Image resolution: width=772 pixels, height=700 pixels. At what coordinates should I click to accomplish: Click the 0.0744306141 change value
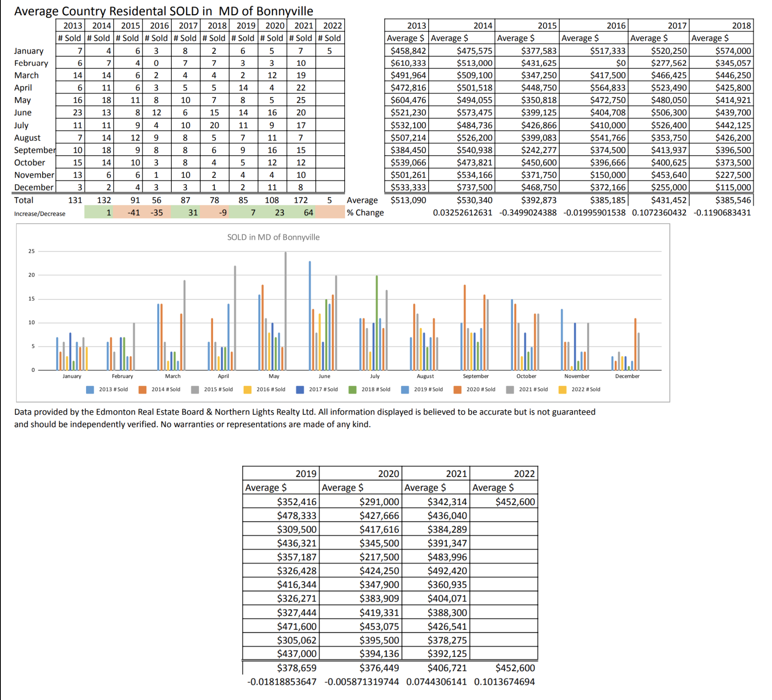click(x=437, y=682)
